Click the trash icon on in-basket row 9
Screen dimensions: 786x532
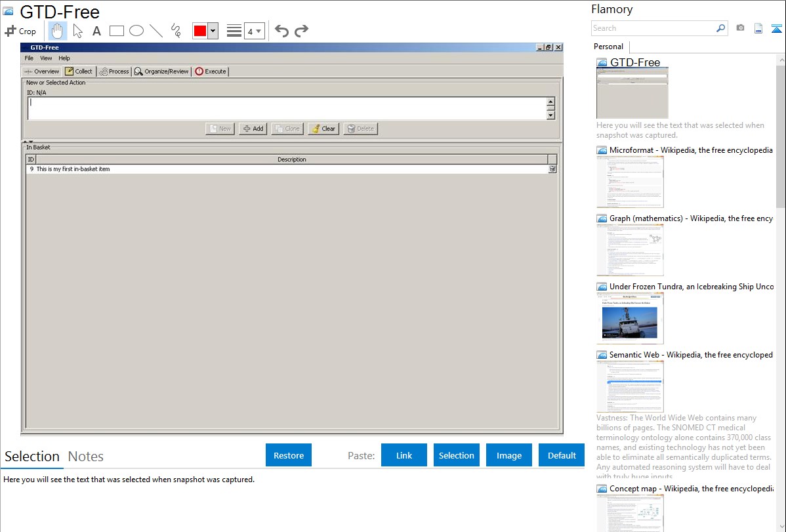tap(552, 169)
